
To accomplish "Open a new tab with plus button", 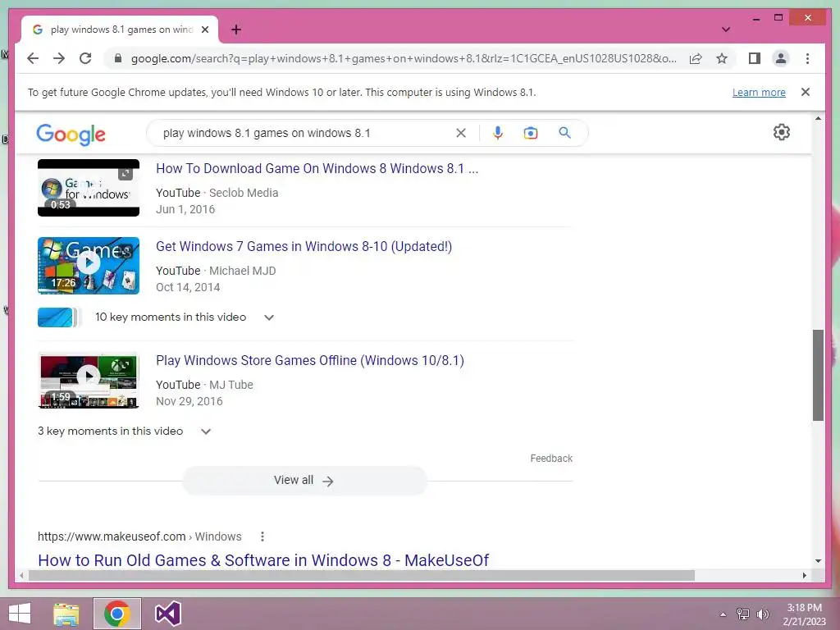I will (x=235, y=30).
